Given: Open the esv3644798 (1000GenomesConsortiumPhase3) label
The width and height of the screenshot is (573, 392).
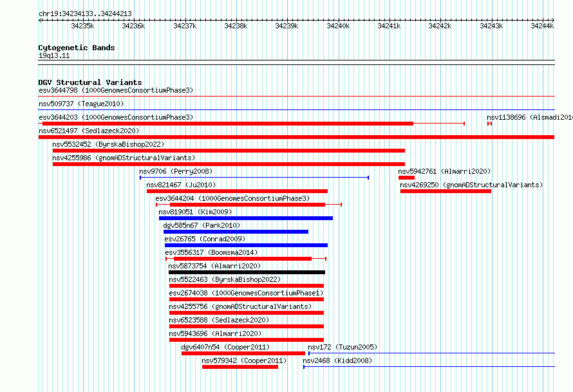Looking at the screenshot, I should pyautogui.click(x=116, y=90).
